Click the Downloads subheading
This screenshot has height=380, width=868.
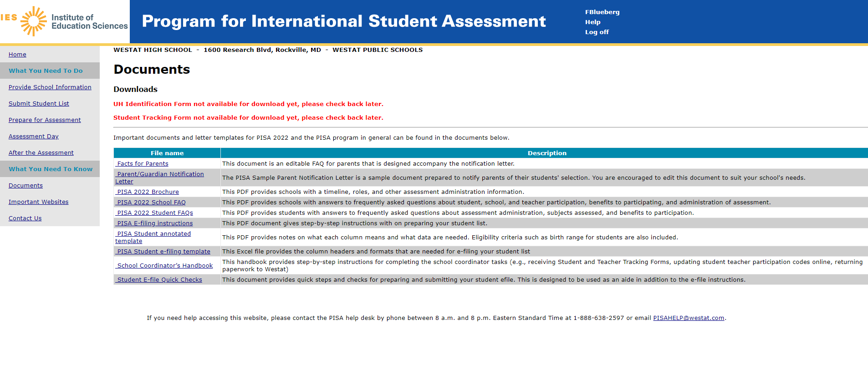135,89
